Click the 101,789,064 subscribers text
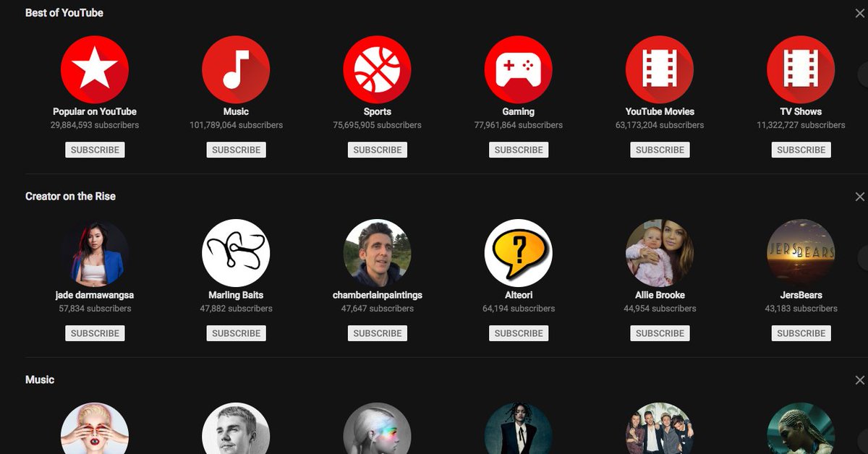Image resolution: width=868 pixels, height=454 pixels. point(236,125)
